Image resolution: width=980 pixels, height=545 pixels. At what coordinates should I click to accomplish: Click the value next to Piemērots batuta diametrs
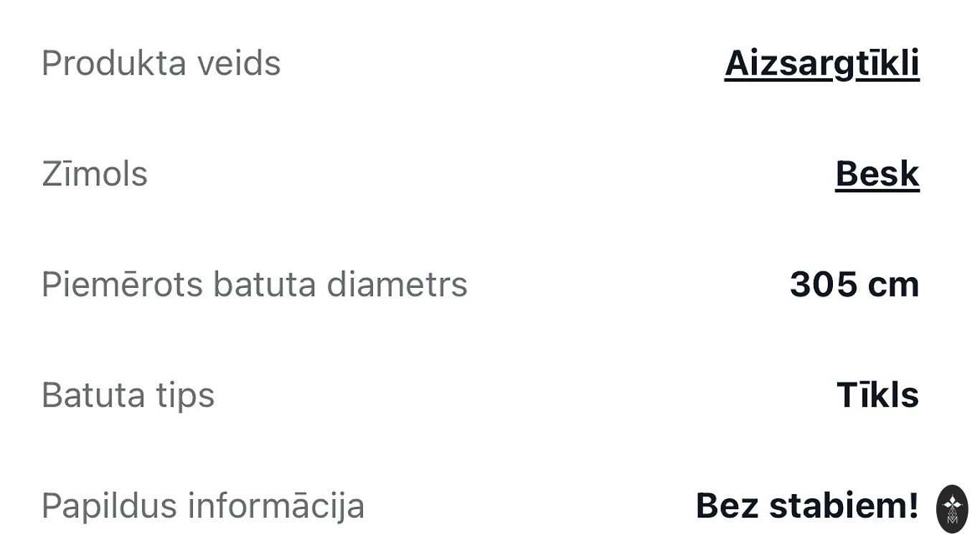click(854, 284)
